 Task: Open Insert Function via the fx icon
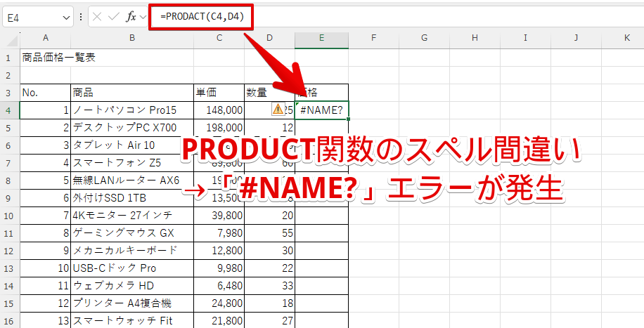coord(131,17)
